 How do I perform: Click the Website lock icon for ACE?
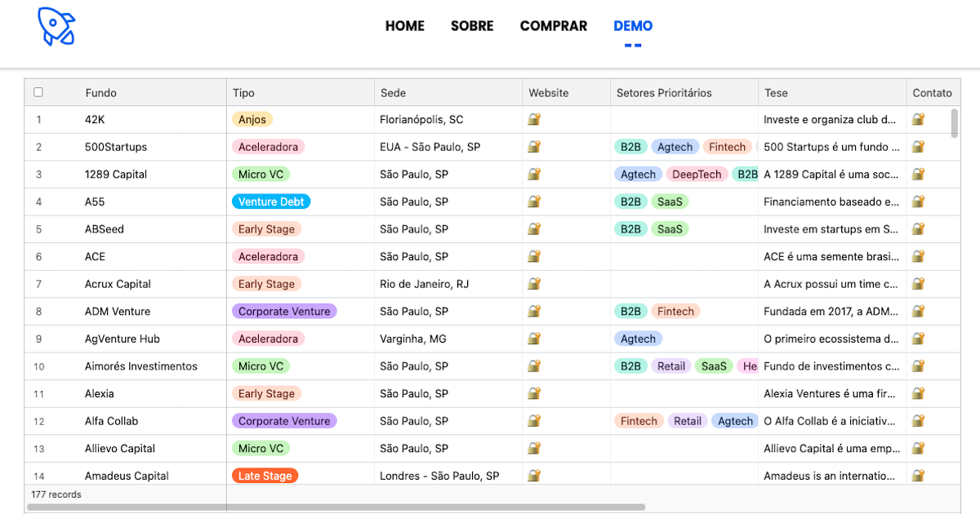[x=534, y=256]
